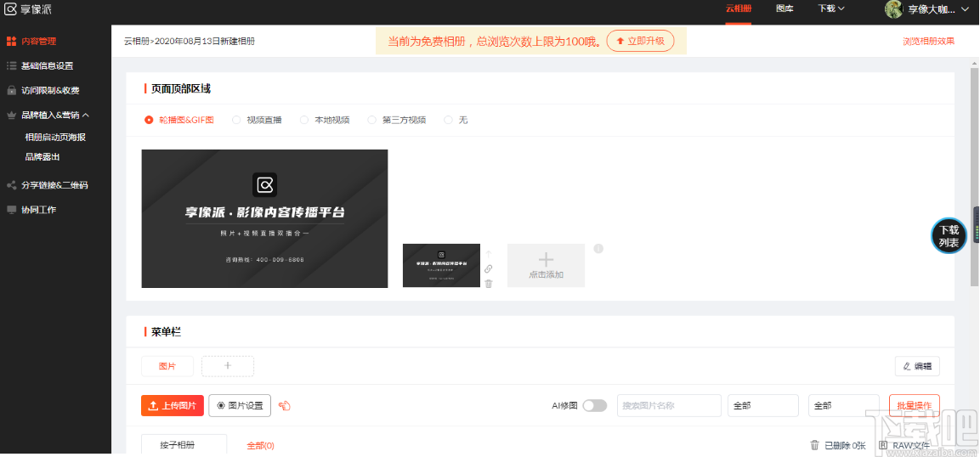Click the 批量操作 button
The height and width of the screenshot is (457, 980).
click(x=915, y=405)
